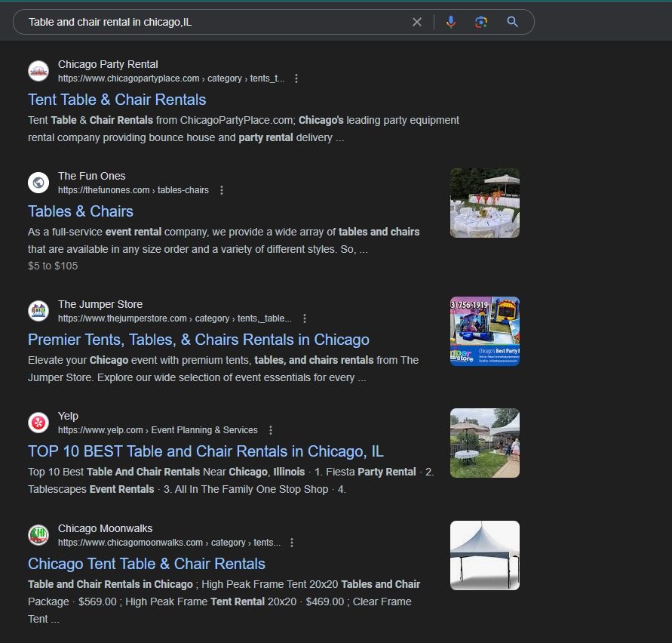Visit Premier Tents, Tables, & Chairs Rentals link
Image resolution: width=672 pixels, height=643 pixels.
[x=198, y=340]
